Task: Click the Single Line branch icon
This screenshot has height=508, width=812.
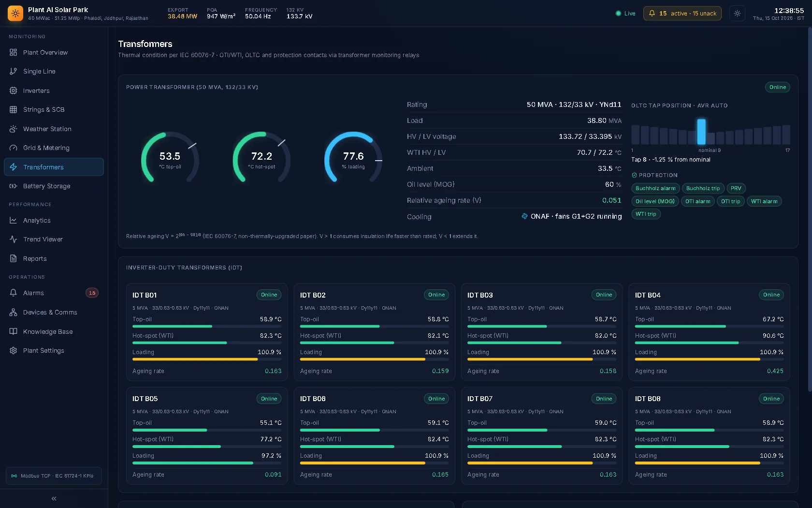Action: [13, 71]
